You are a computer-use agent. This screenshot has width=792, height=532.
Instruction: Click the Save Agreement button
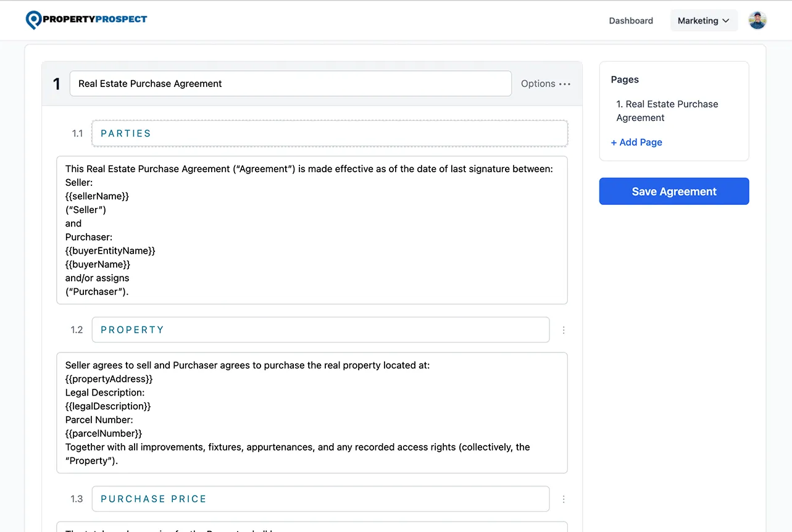coord(673,191)
